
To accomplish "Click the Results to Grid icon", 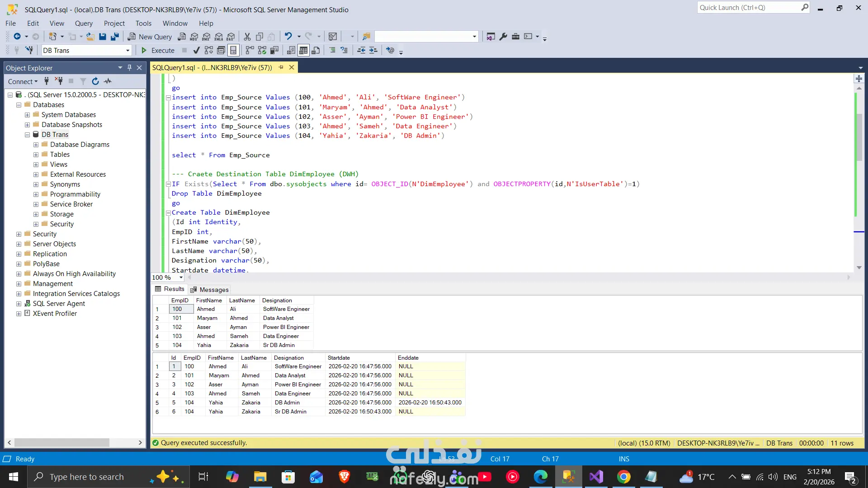I will click(303, 50).
